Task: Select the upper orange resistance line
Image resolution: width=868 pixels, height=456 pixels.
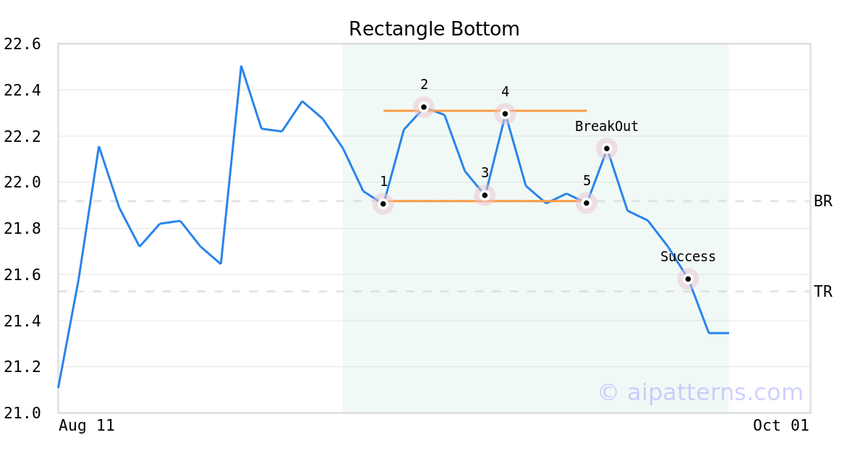Action: point(463,111)
